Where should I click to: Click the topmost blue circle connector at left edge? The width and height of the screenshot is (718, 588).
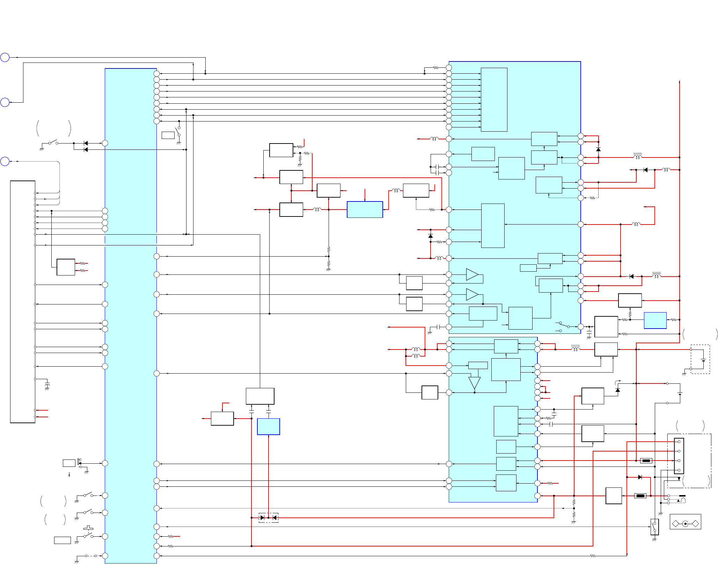(x=5, y=57)
